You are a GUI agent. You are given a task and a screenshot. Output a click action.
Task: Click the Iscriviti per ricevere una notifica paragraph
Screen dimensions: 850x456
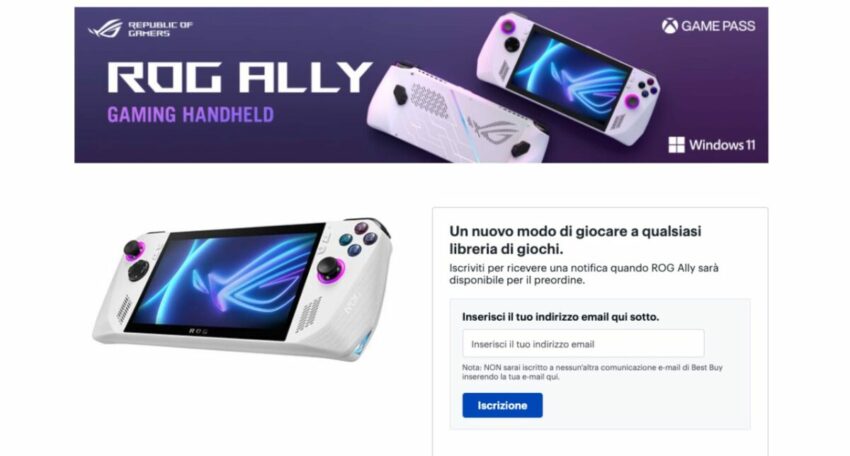tap(584, 274)
